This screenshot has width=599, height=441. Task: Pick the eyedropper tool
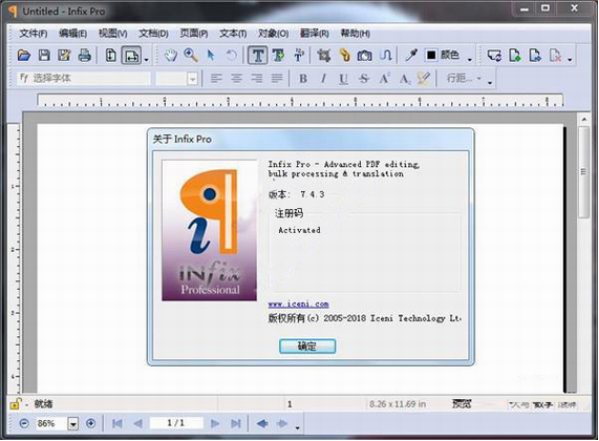coord(411,56)
